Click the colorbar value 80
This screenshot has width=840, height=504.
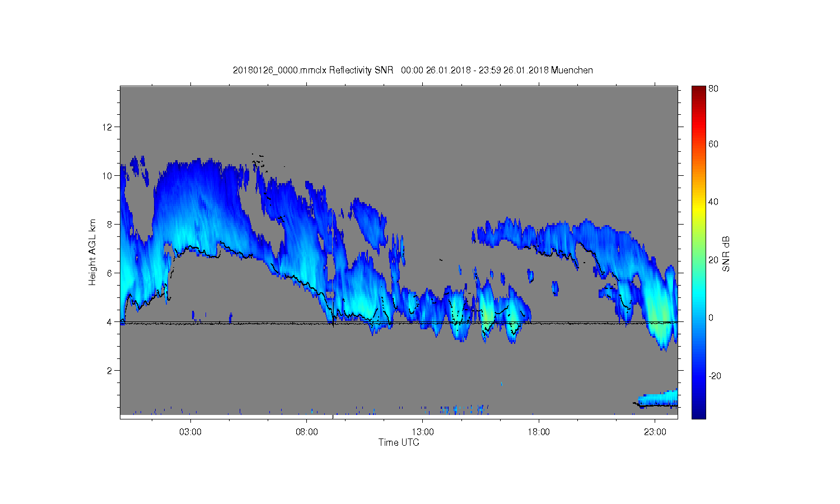tap(713, 89)
